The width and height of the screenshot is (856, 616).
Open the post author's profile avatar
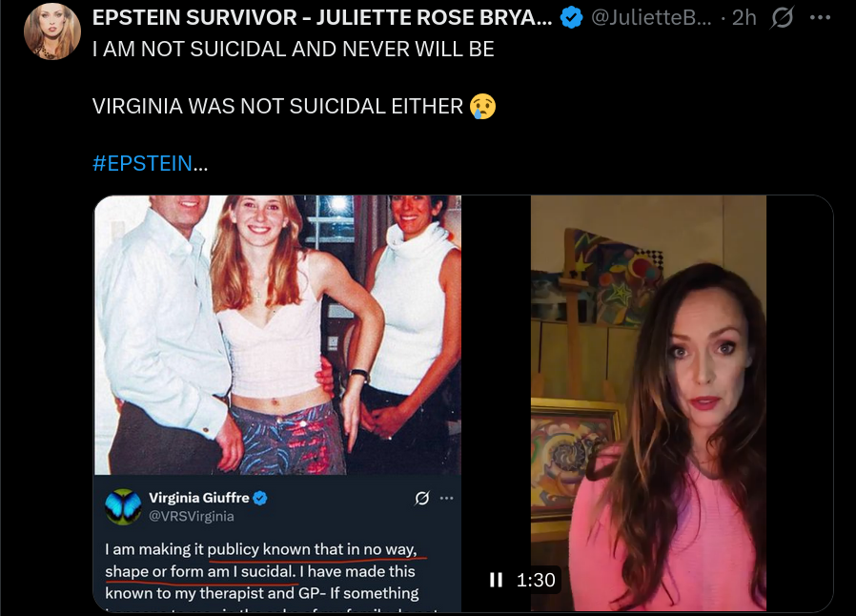52,31
